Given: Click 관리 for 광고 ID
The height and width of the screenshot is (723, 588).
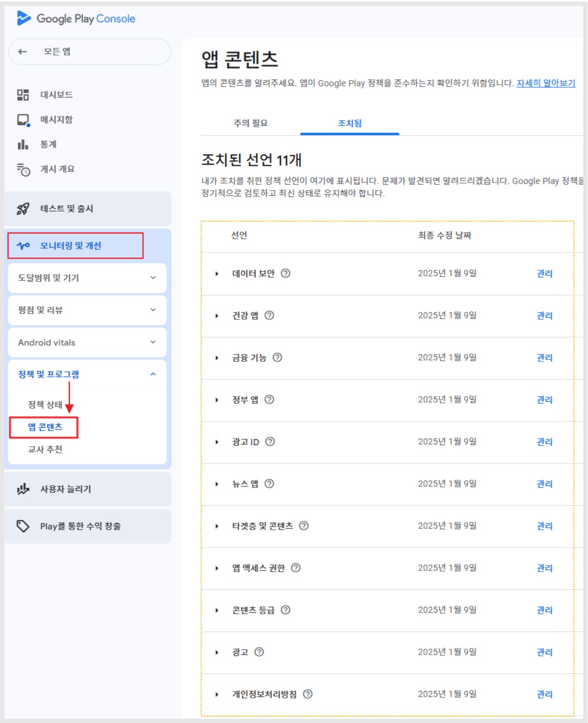Looking at the screenshot, I should click(545, 442).
